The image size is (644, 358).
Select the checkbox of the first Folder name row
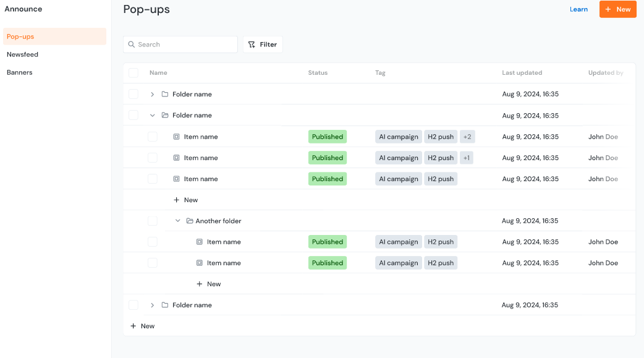click(133, 95)
